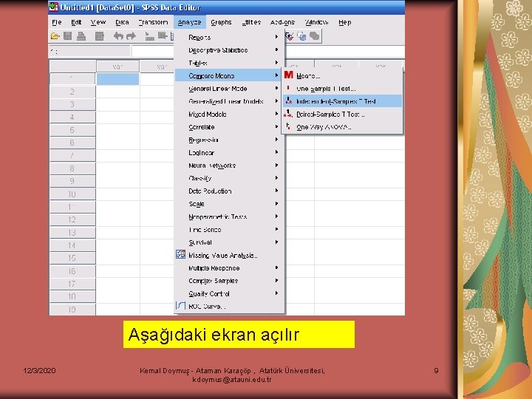Viewport: 532px width, 399px height.
Task: Choose One-Way ANOVA entry
Action: point(342,127)
